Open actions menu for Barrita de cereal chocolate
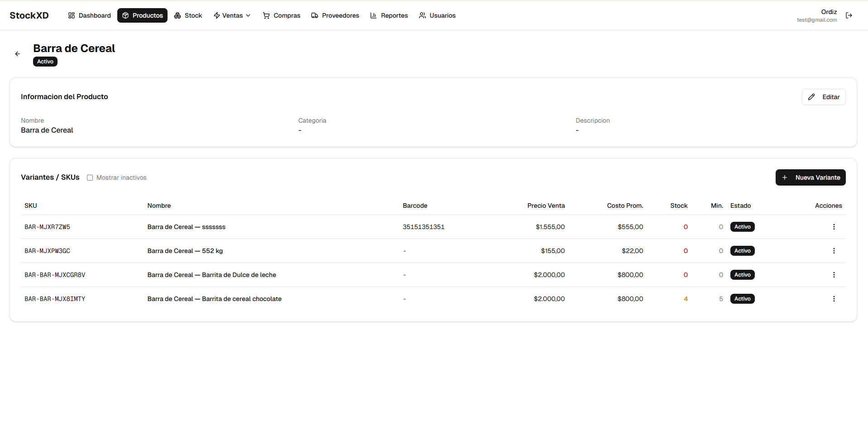 [x=834, y=299]
